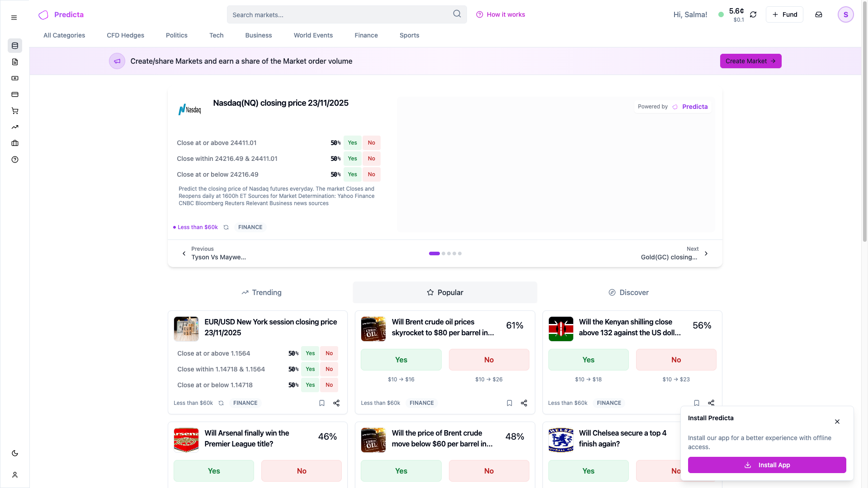
Task: Open the trending arrow icon in sidebar
Action: click(15, 127)
